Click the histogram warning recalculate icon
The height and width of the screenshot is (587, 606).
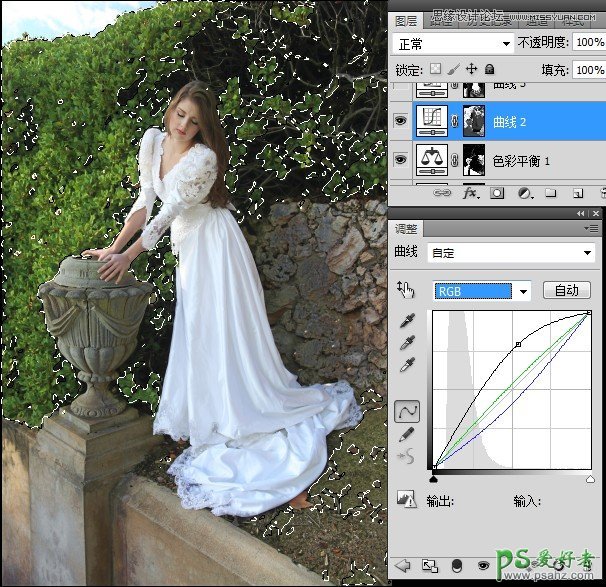[x=406, y=497]
